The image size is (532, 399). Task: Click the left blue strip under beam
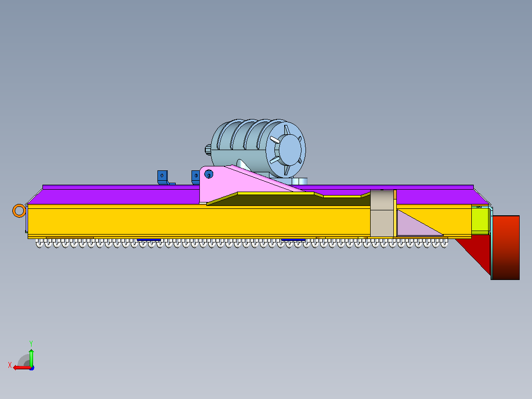coord(149,239)
